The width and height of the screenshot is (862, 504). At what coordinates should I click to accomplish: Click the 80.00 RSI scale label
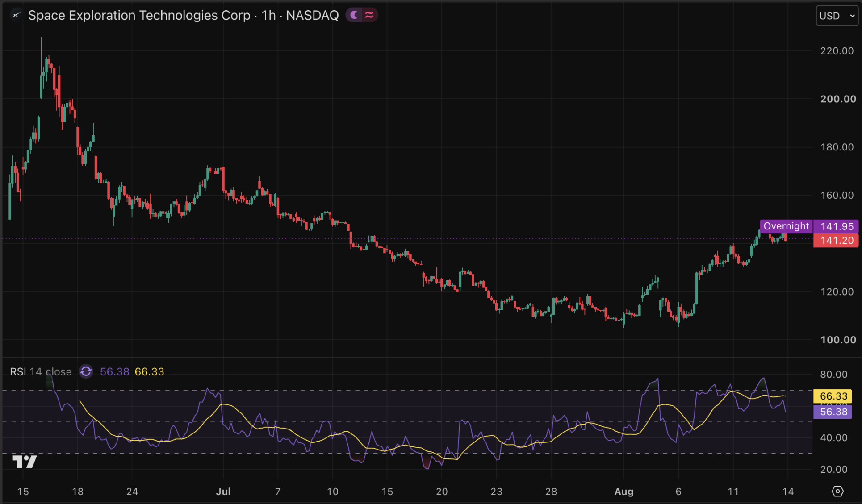click(x=833, y=374)
